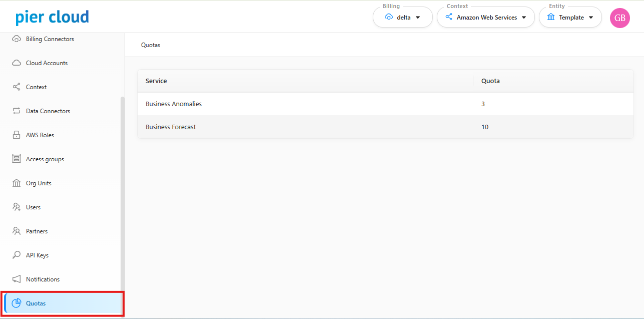Click the Cloud Accounts cloud icon

pyautogui.click(x=17, y=63)
